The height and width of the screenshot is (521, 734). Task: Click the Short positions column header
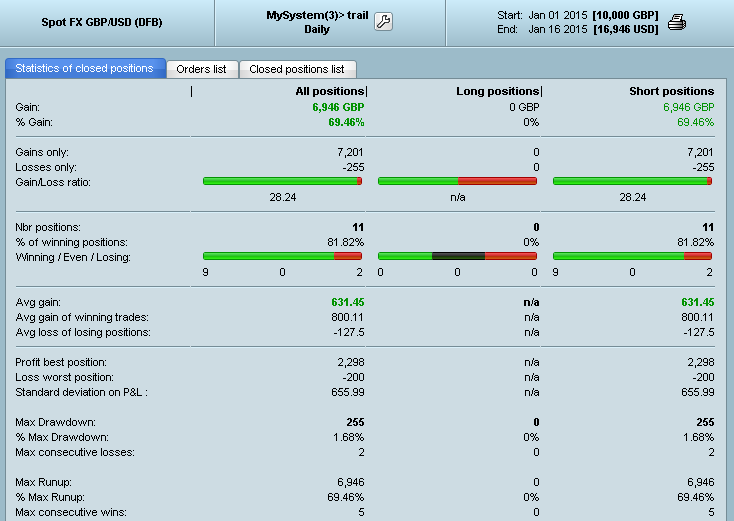tap(672, 91)
